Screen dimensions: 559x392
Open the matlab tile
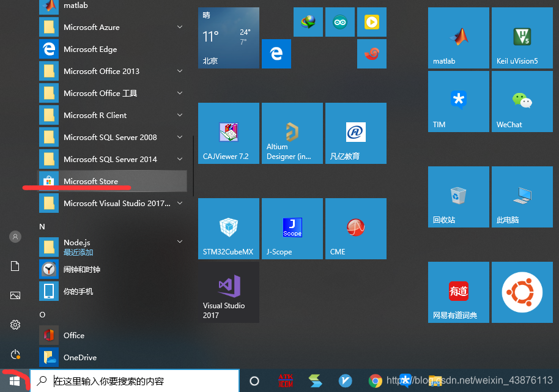(459, 38)
